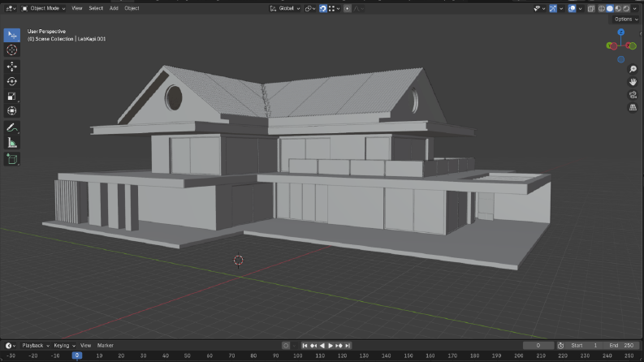The height and width of the screenshot is (362, 644).
Task: Open the pivot point dropdown
Action: click(x=310, y=8)
